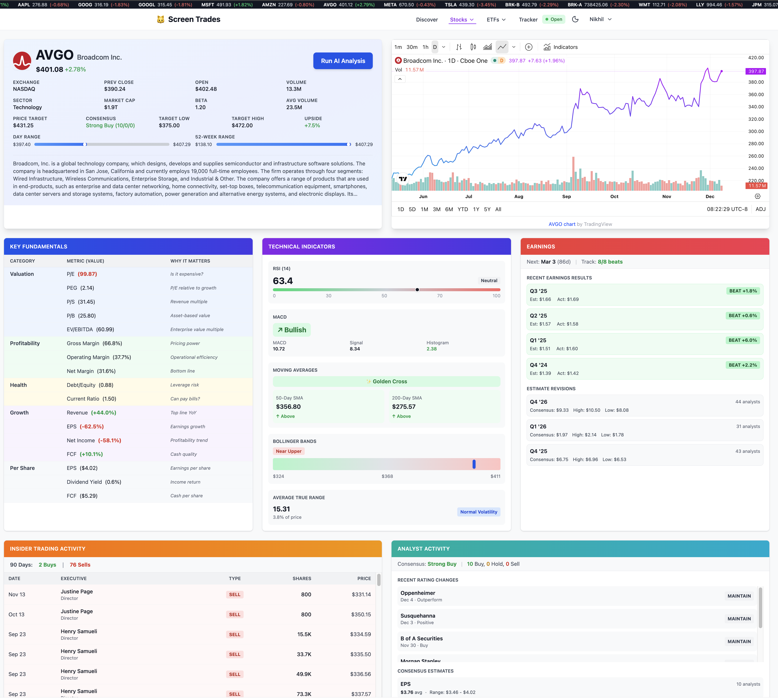Click the P/E (99.87) metric row

[128, 274]
